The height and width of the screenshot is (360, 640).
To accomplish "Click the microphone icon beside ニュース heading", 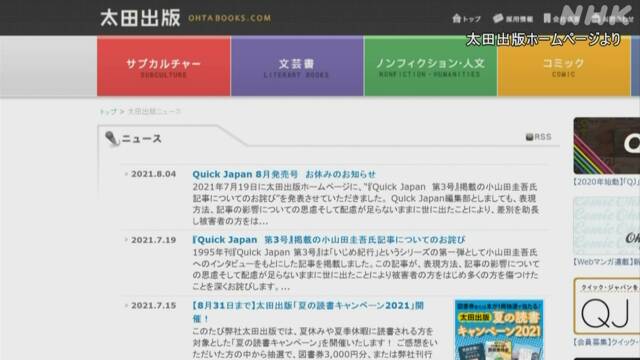I will pyautogui.click(x=111, y=138).
